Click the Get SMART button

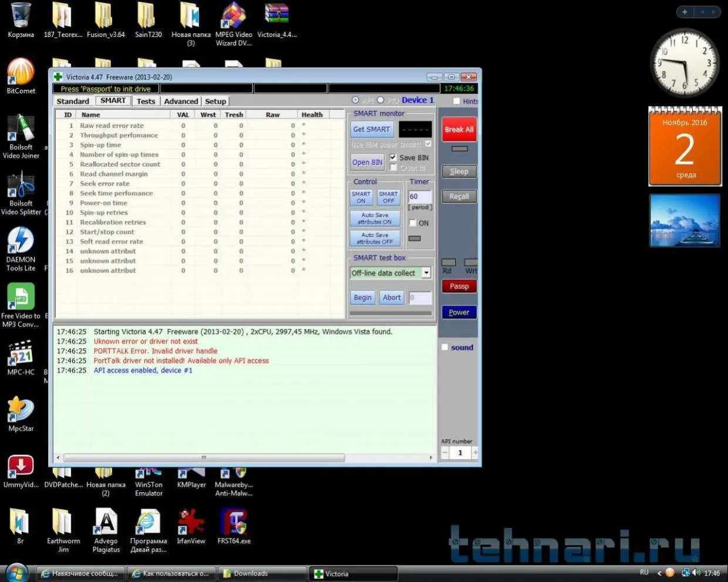pyautogui.click(x=371, y=129)
